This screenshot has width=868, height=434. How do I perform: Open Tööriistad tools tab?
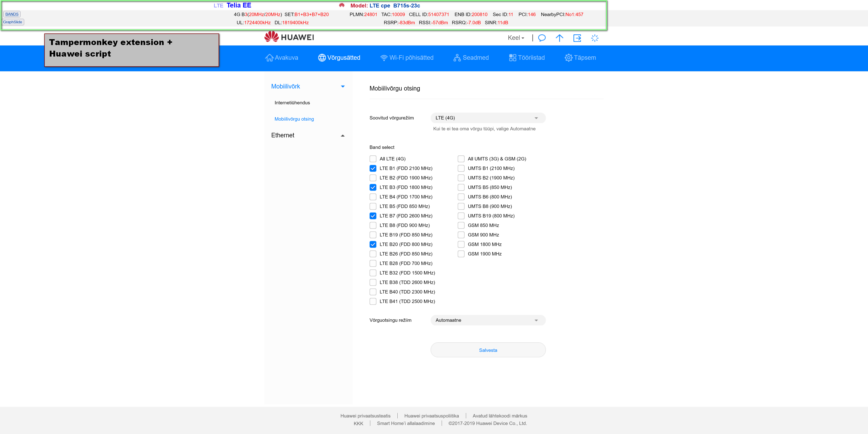(527, 58)
